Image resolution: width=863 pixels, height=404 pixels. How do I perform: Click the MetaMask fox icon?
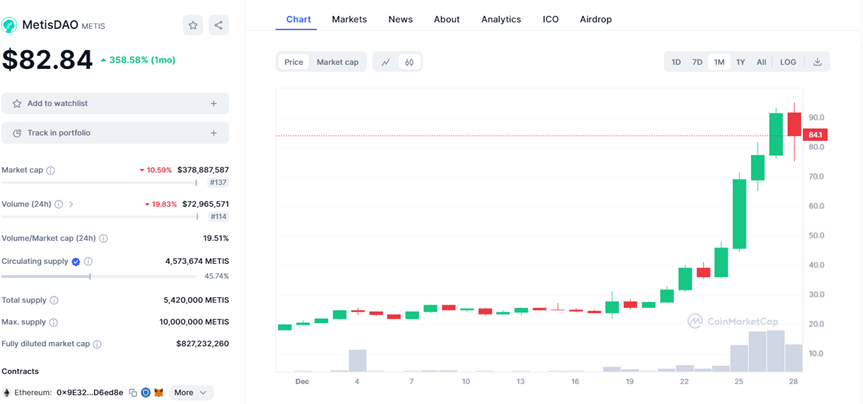pyautogui.click(x=158, y=393)
